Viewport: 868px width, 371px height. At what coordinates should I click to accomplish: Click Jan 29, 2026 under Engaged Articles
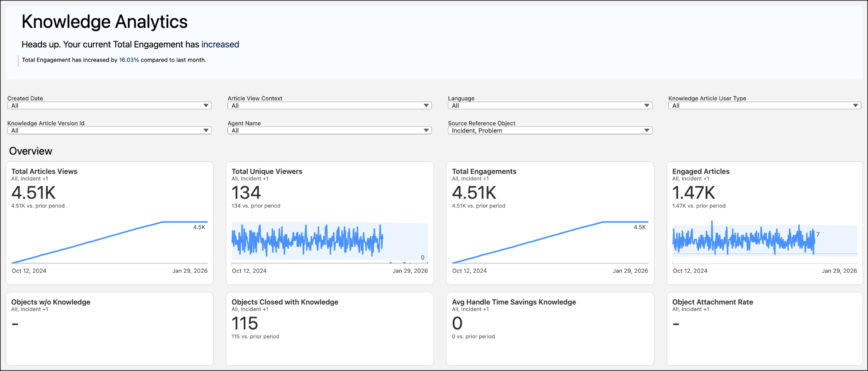[839, 271]
